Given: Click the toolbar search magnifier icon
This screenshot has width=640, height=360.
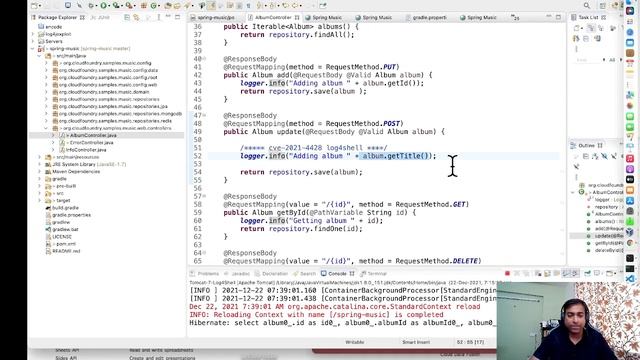Looking at the screenshot, I should [x=587, y=5].
